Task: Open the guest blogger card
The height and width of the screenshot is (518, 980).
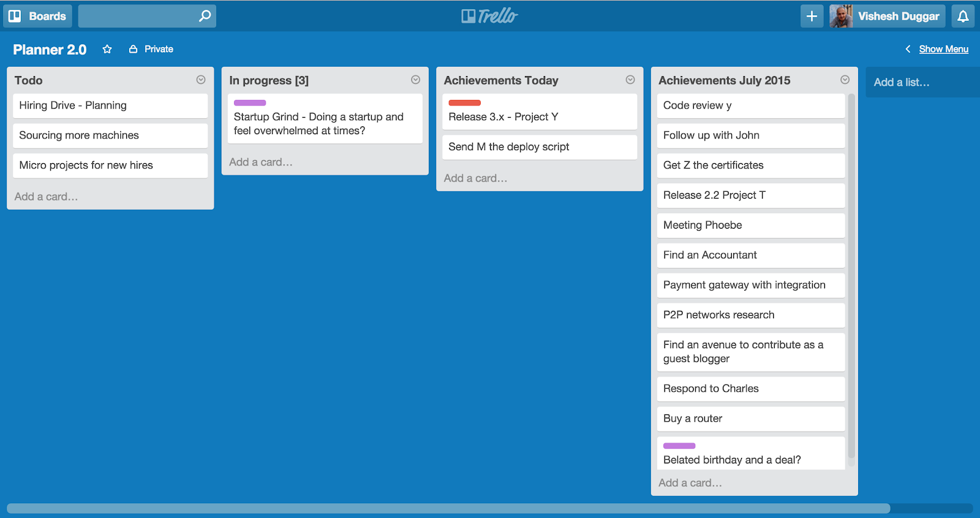Action: coord(751,352)
